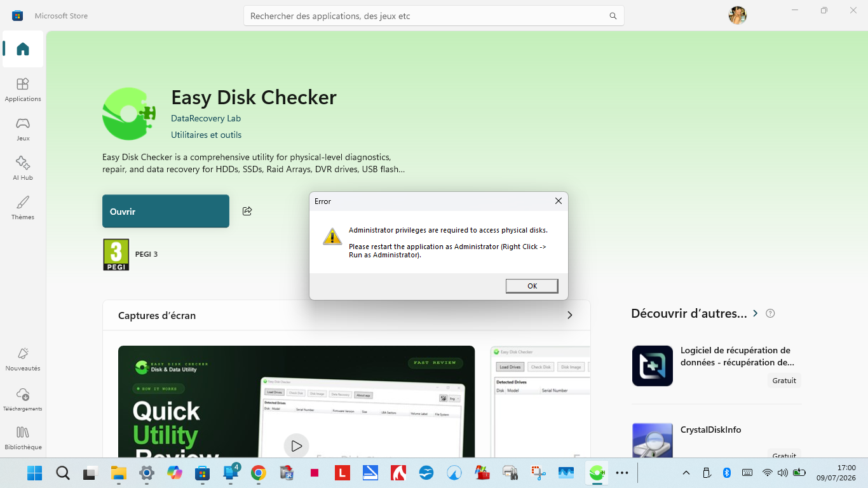The width and height of the screenshot is (868, 488).
Task: Click the user profile avatar
Action: click(x=738, y=15)
